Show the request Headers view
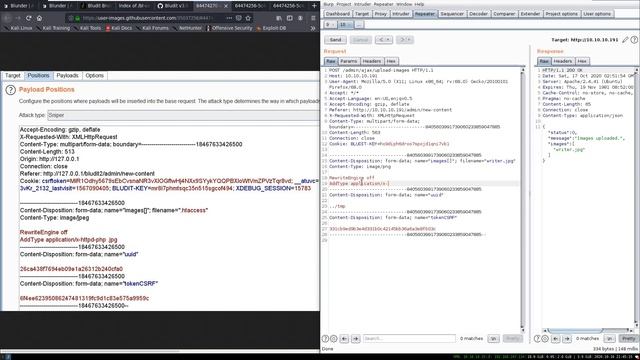 (x=371, y=61)
